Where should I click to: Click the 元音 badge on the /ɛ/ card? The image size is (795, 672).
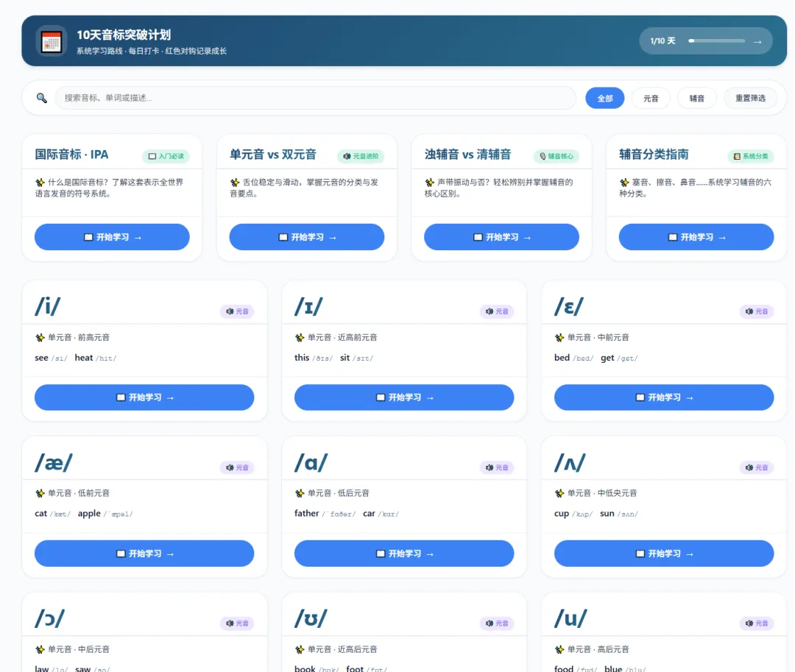coord(757,311)
